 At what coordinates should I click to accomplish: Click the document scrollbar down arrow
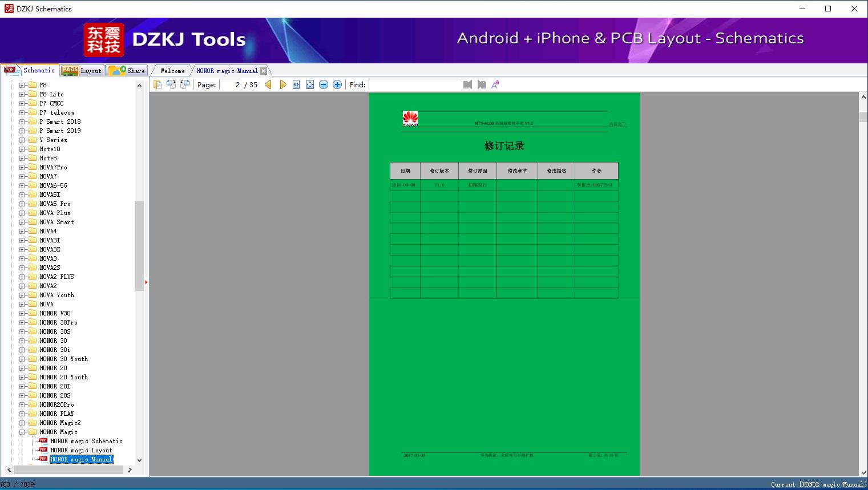pyautogui.click(x=863, y=472)
